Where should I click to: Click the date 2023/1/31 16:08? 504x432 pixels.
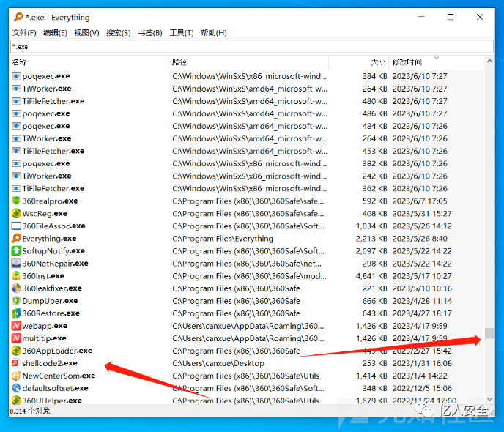(422, 363)
